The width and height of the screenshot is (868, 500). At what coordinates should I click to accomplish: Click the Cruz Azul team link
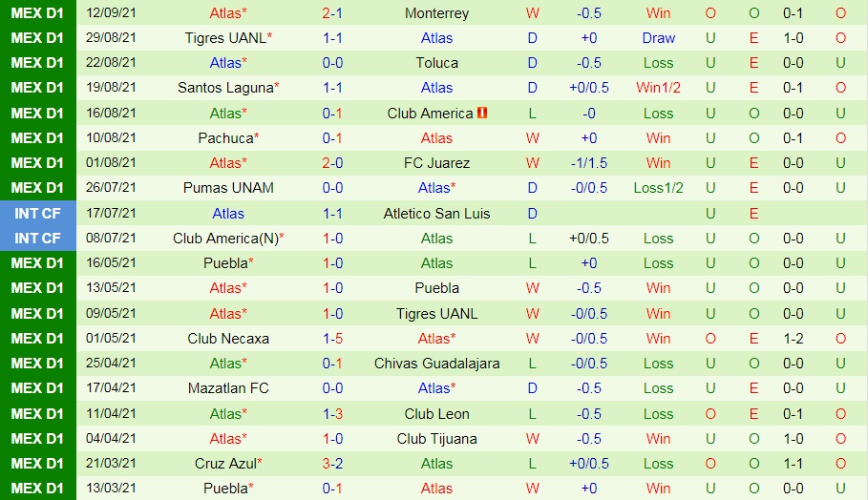(225, 464)
